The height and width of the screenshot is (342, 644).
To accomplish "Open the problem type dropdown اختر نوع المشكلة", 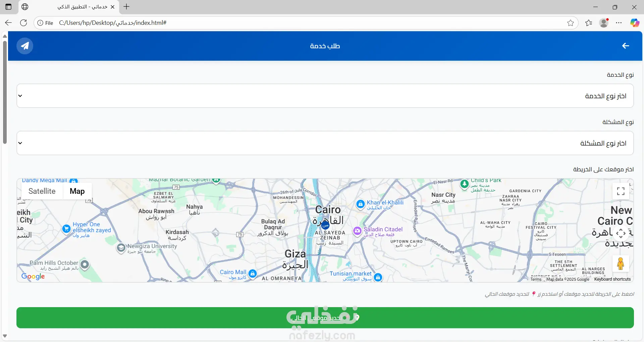I will tap(325, 143).
